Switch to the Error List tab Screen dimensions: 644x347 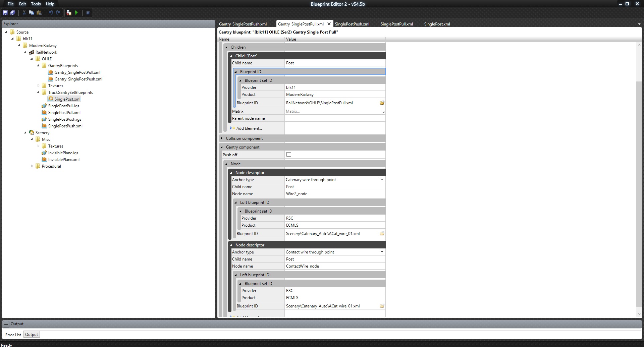click(x=13, y=335)
